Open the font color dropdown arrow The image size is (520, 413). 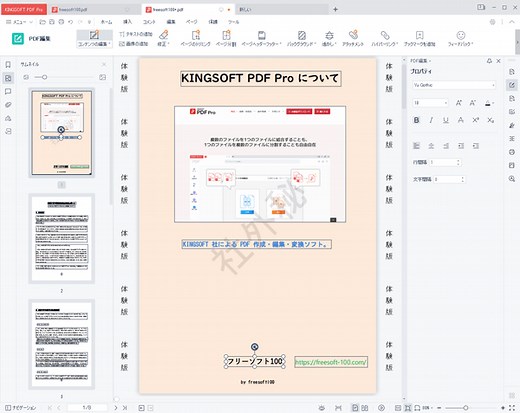tap(493, 103)
